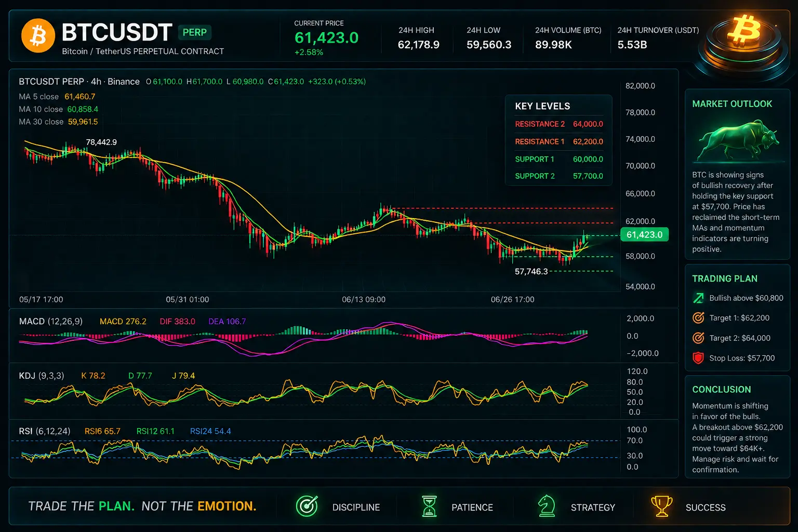
Task: Click the SUCCESS label in the footer
Action: tap(706, 508)
